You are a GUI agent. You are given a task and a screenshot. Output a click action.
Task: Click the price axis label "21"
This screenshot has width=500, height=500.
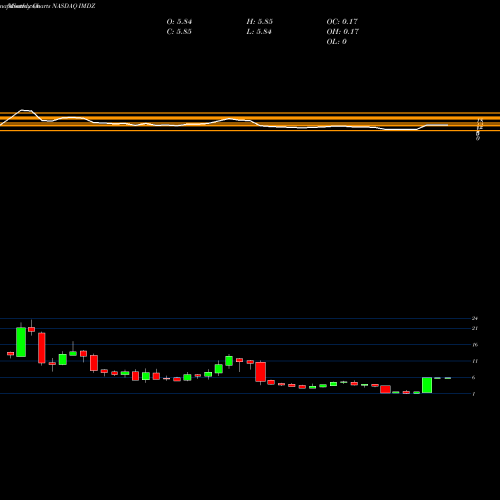click(x=475, y=328)
